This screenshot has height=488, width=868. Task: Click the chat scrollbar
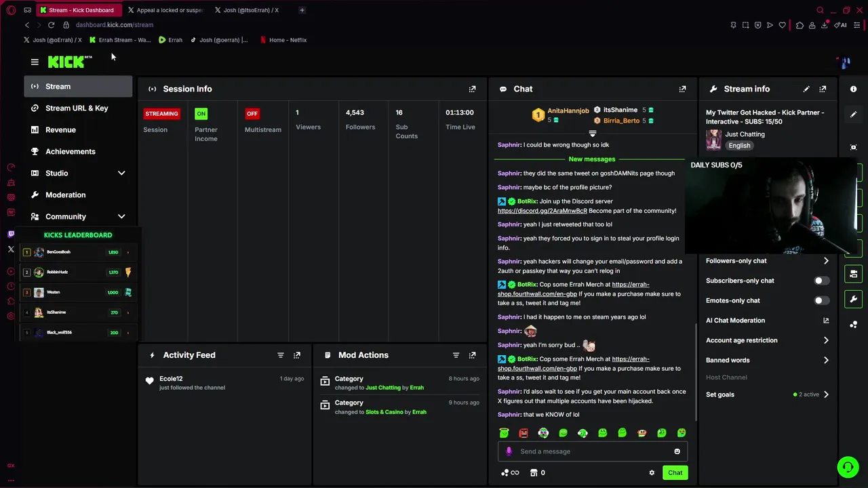pos(694,371)
